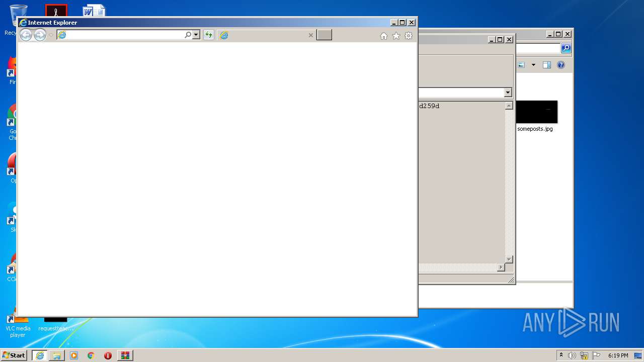
Task: Select the someposts.jpg file name
Action: tap(535, 129)
